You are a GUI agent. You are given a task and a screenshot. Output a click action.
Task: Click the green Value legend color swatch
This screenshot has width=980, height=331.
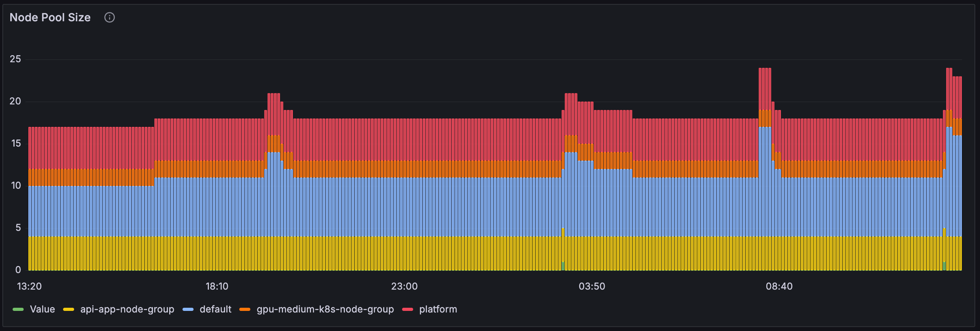click(x=18, y=309)
